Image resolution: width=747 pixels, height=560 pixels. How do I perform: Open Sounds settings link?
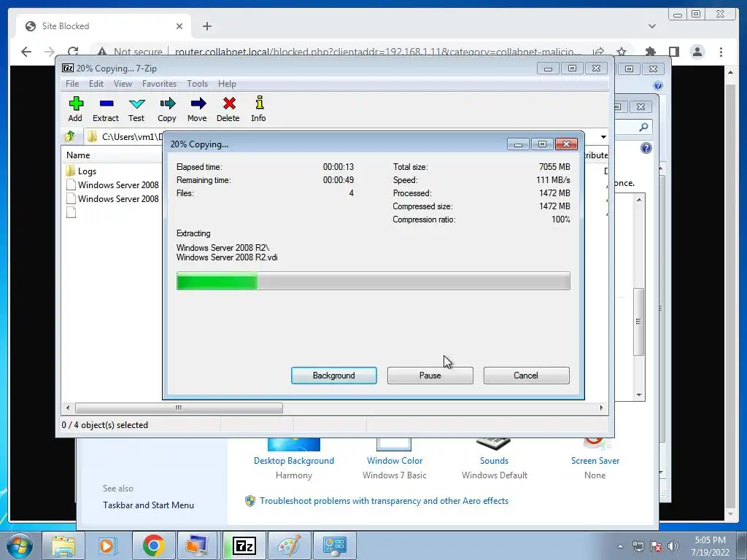pos(494,461)
